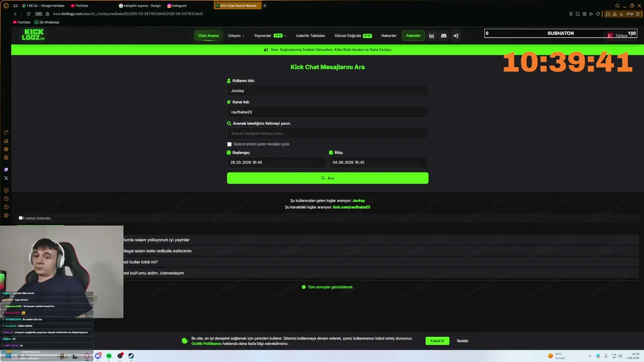Image resolution: width=644 pixels, height=362 pixels.
Task: Open the calendar picker in Başlangıç field
Action: click(x=321, y=162)
